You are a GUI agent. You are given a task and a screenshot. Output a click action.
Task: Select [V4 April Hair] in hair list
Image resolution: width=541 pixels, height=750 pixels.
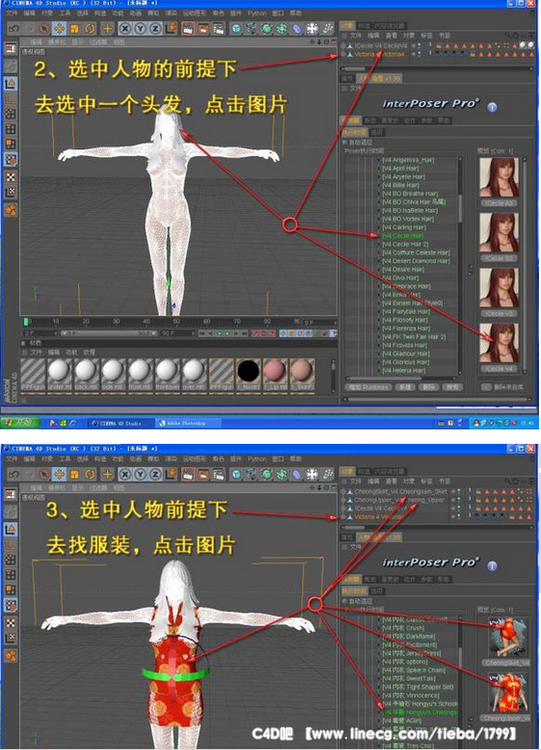coord(400,168)
